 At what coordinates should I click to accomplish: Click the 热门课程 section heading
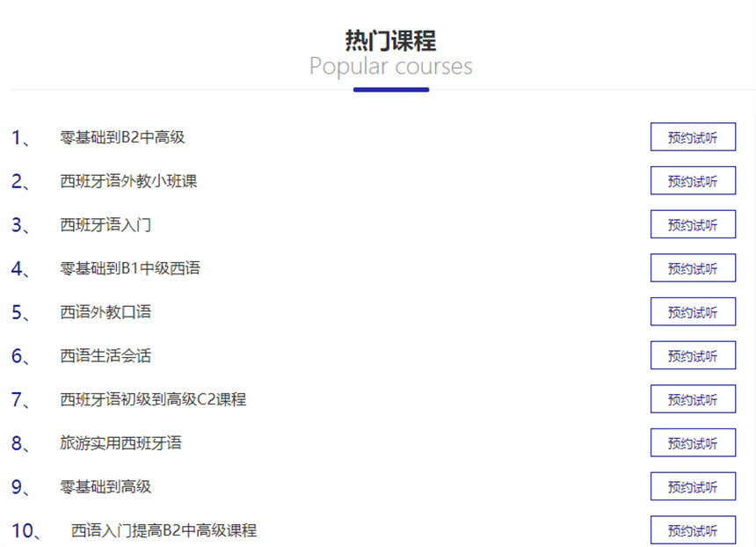click(x=390, y=40)
